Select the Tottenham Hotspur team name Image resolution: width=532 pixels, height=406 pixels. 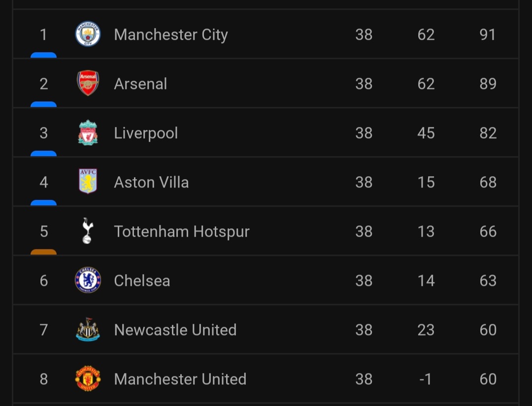point(182,232)
